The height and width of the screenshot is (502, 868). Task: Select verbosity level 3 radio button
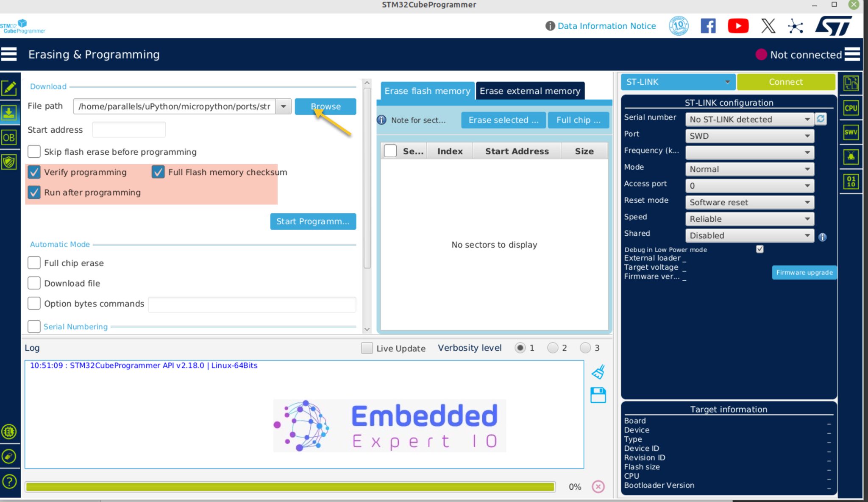[x=586, y=348]
